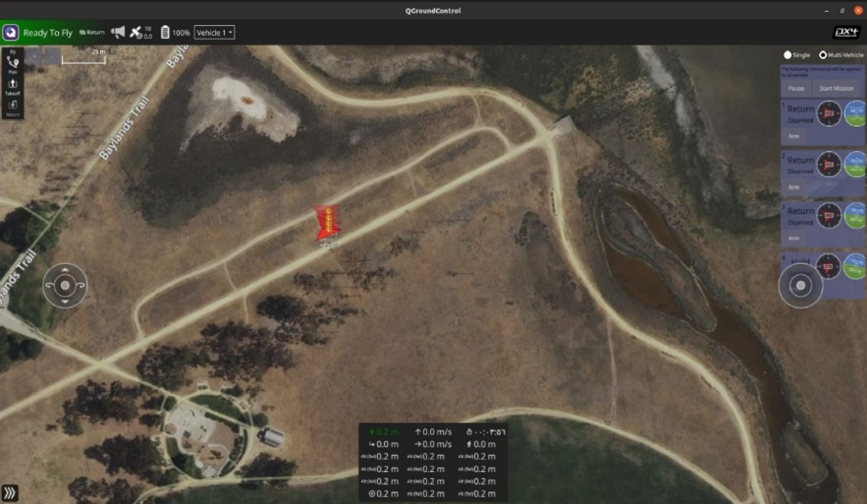Click the left virtual joystick thumbstick
This screenshot has height=504, width=867.
65,285
